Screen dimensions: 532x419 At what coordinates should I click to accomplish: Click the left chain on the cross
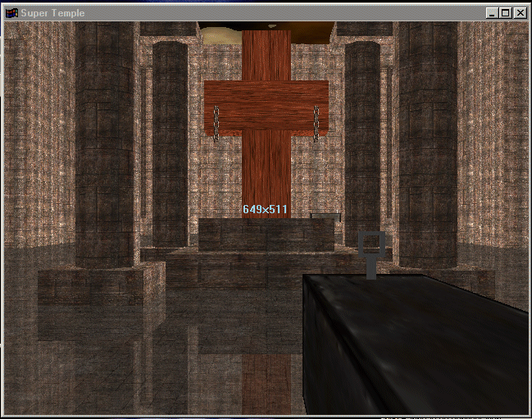(x=216, y=121)
